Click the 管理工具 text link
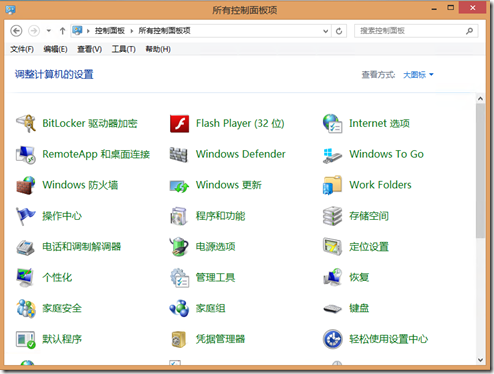 click(215, 278)
